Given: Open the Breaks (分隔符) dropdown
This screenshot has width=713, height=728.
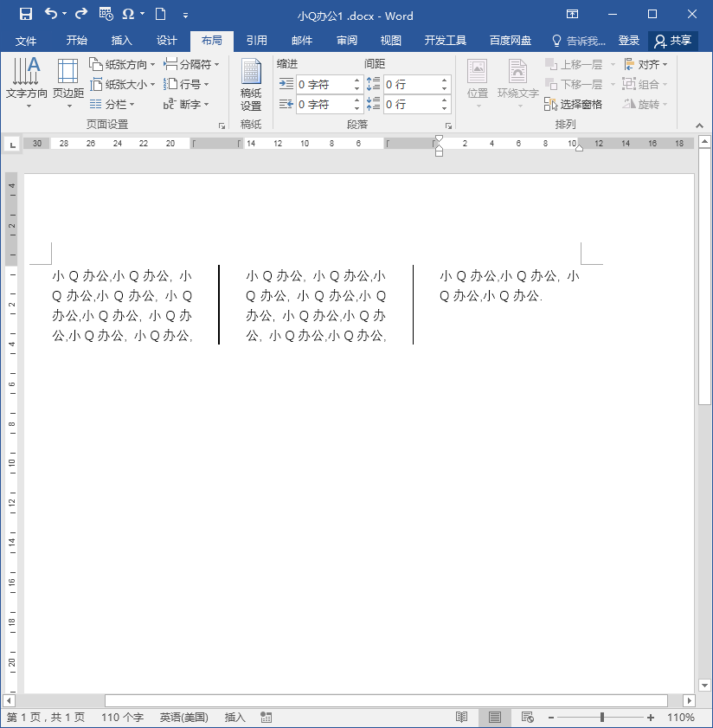Looking at the screenshot, I should click(191, 65).
